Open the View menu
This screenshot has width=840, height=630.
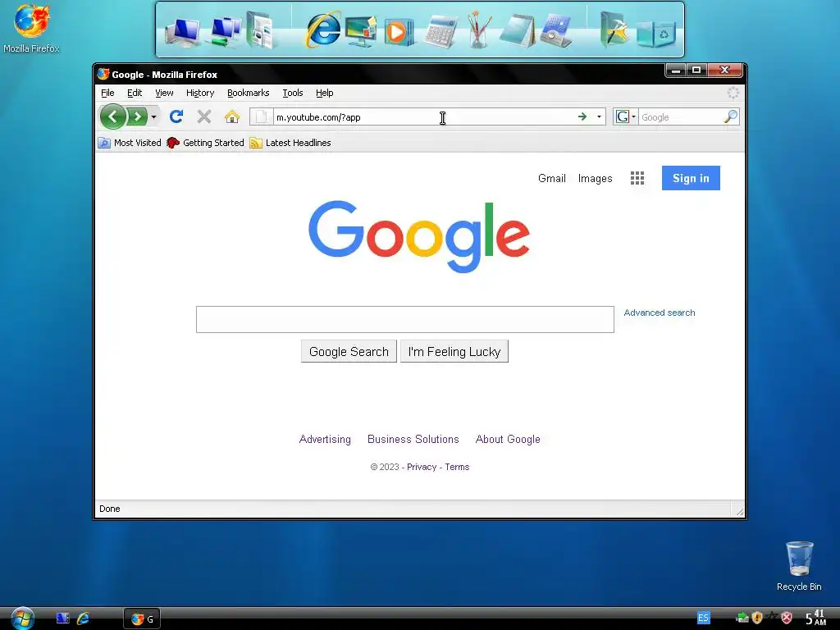pos(164,93)
